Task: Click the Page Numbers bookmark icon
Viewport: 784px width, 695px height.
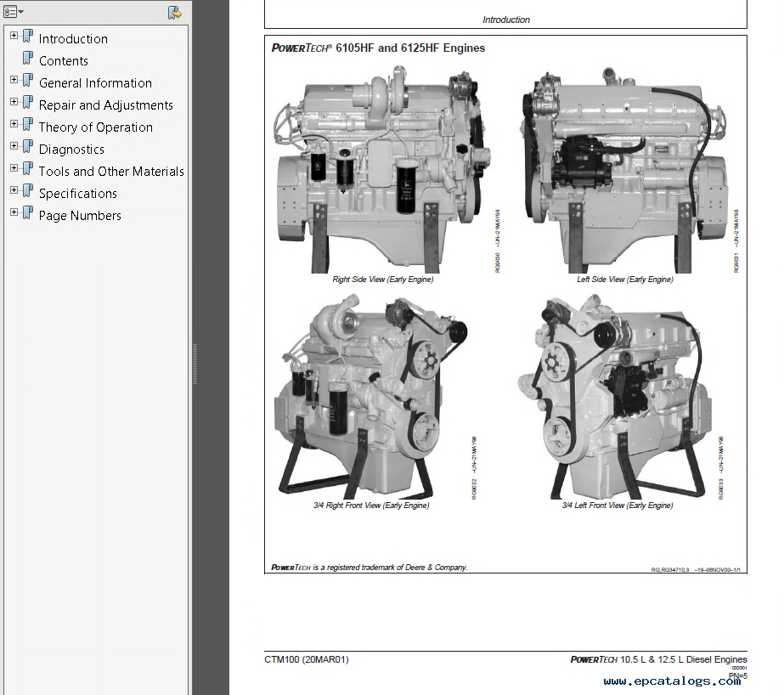Action: (x=28, y=212)
